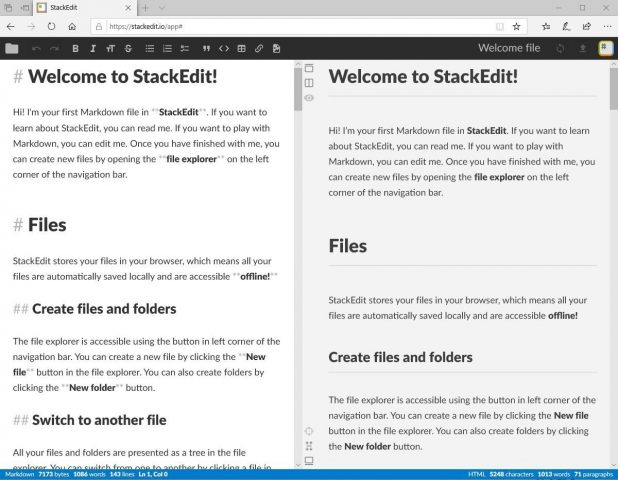Open a new browser tab
Viewport: 618px width, 480px height.
click(145, 7)
